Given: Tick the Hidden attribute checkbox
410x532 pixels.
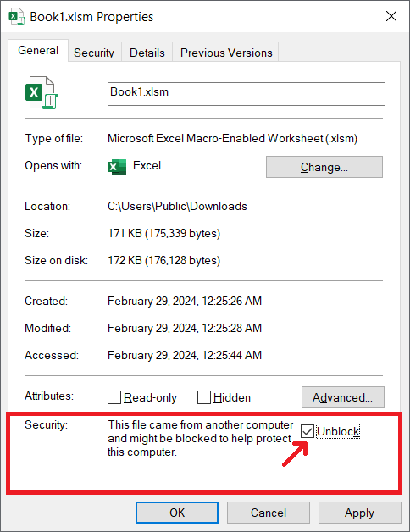Looking at the screenshot, I should [204, 397].
